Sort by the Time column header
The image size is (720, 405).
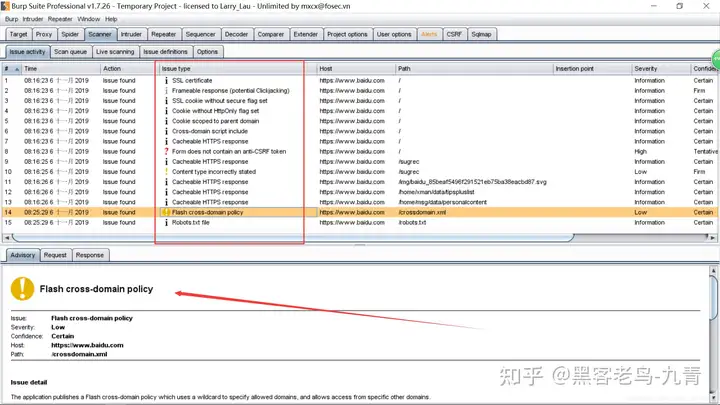point(61,68)
